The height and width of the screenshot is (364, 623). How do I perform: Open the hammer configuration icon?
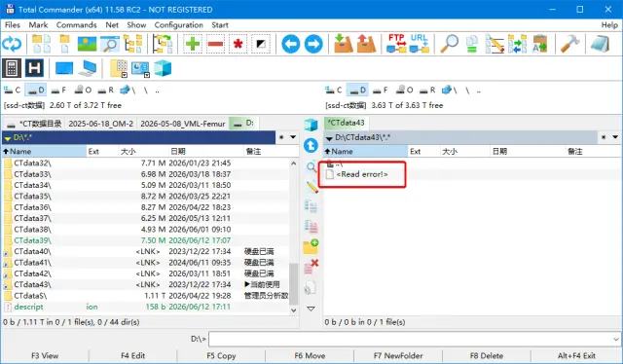pyautogui.click(x=570, y=44)
